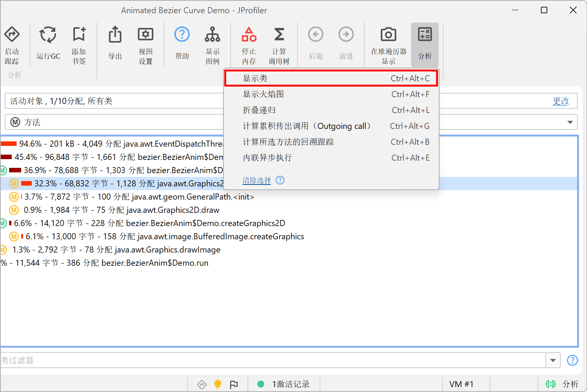This screenshot has height=392, width=587.
Task: Choose 计算累积传出调用 (Outgoing call)
Action: 331,126
